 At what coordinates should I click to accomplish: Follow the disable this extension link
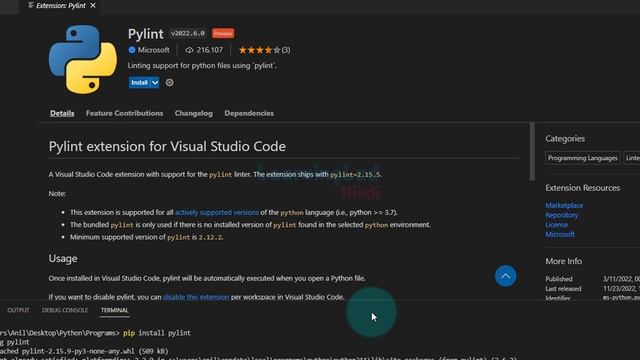pyautogui.click(x=196, y=297)
